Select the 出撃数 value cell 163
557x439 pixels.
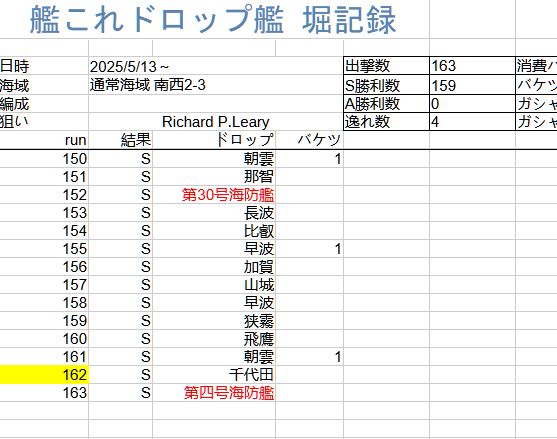coord(472,66)
